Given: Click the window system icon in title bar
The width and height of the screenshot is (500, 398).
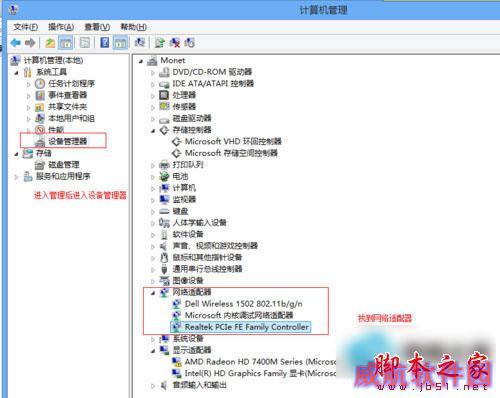Looking at the screenshot, I should click(x=13, y=9).
